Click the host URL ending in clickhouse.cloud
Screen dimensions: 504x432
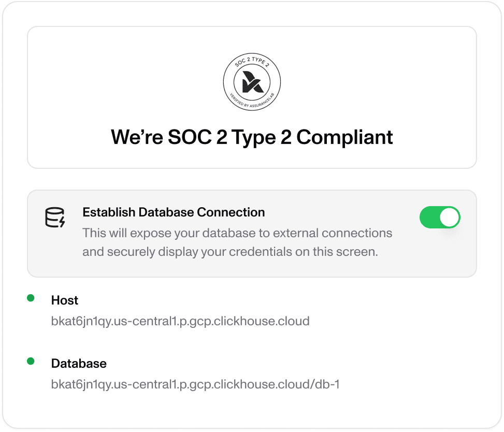180,321
